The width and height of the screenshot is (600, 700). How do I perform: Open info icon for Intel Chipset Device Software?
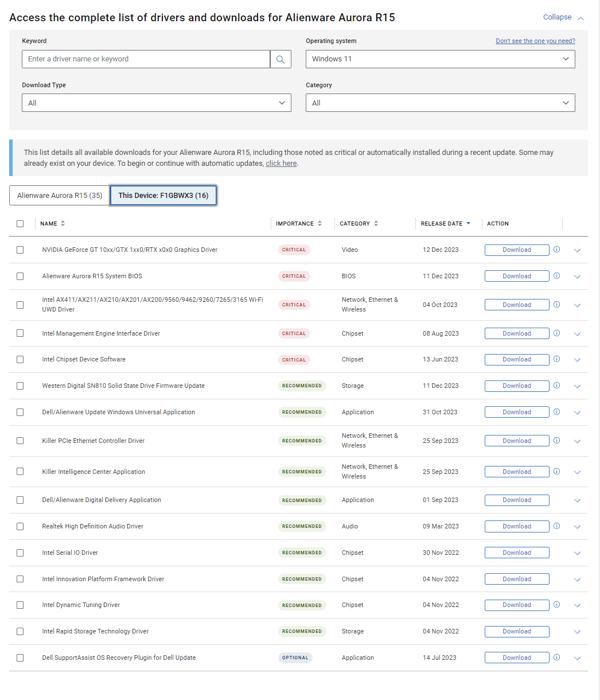(x=556, y=359)
